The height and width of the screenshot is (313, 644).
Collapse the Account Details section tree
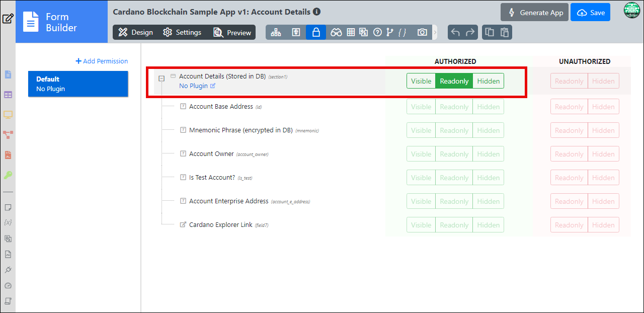(162, 79)
